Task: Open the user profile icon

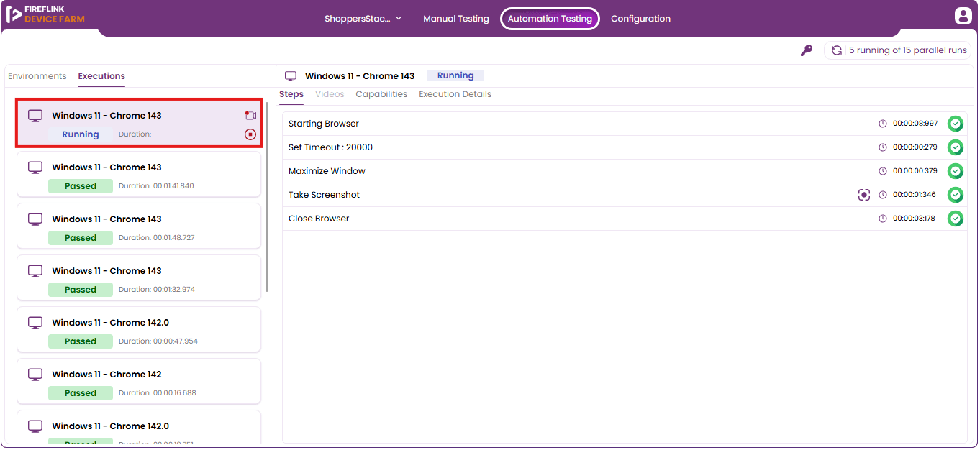Action: point(963,17)
